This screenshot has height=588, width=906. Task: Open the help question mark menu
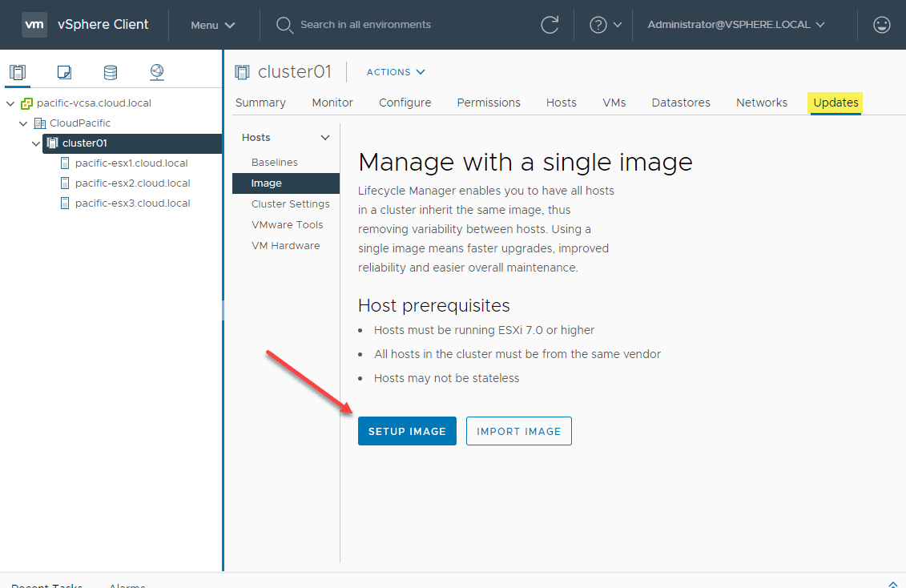605,25
